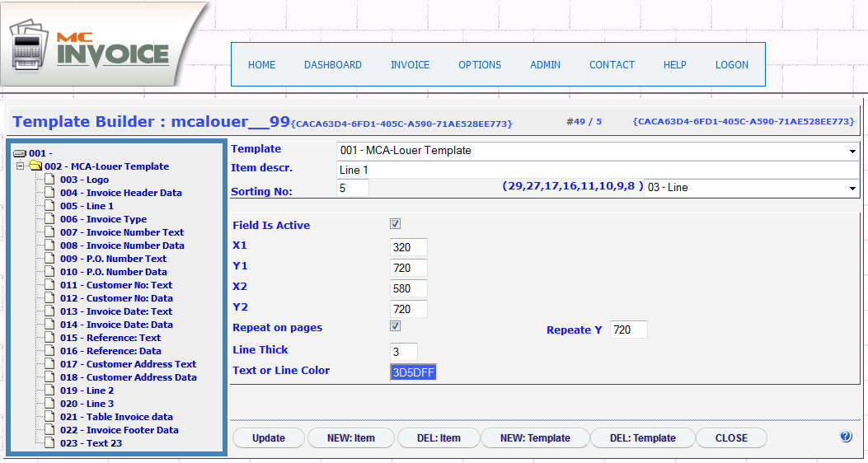Go to the CONTACT menu item

point(612,65)
